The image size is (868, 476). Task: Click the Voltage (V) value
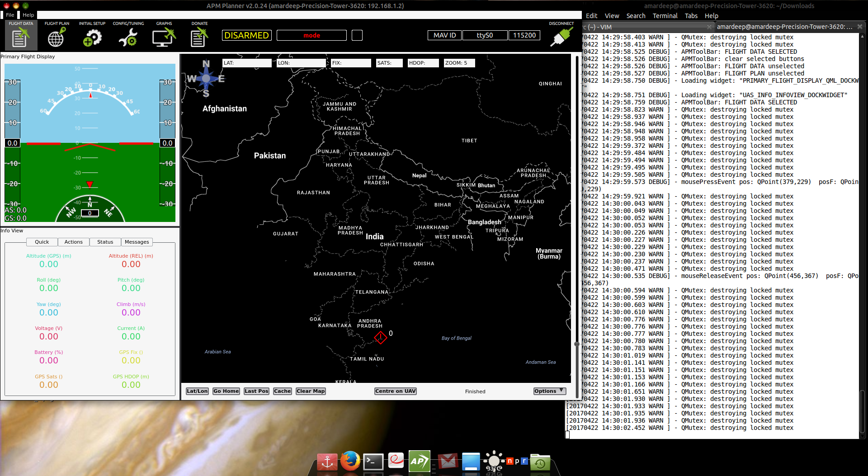48,336
